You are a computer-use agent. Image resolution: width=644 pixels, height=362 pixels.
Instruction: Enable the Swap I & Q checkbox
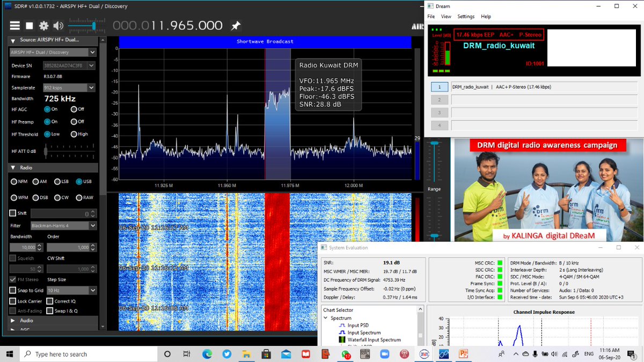point(49,311)
